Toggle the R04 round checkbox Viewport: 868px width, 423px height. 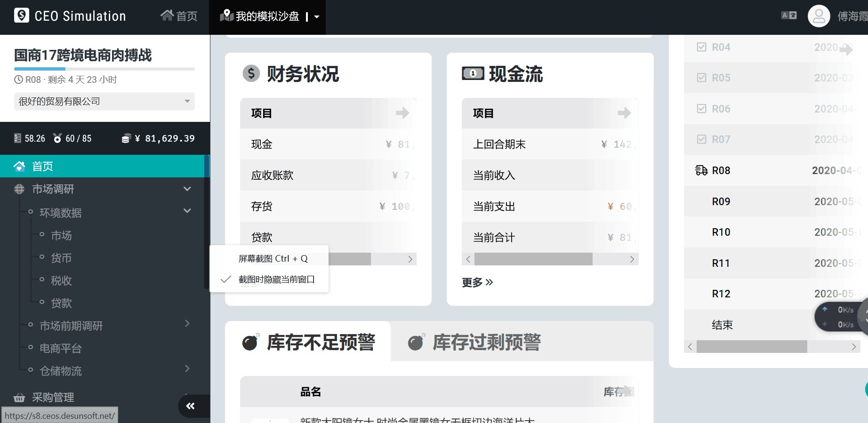point(701,47)
